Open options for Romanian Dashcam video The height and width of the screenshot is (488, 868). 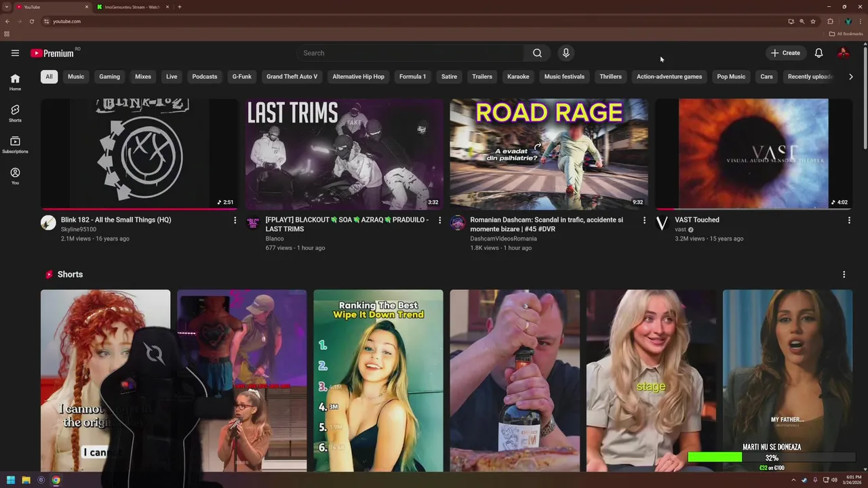644,220
